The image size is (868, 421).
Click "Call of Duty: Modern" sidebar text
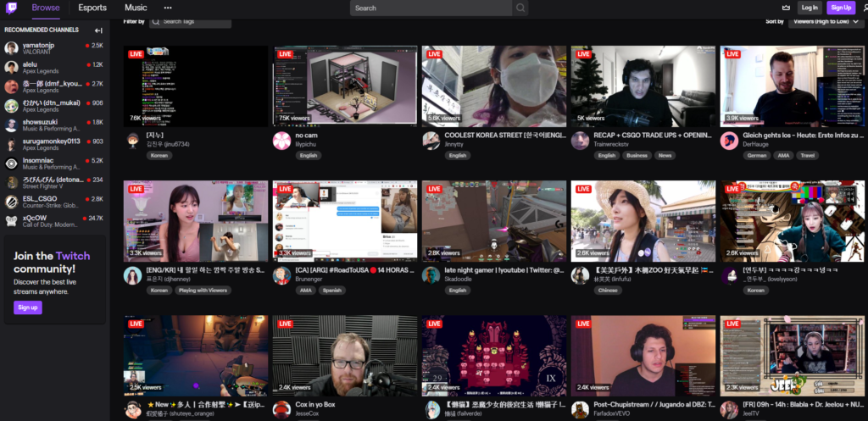pyautogui.click(x=52, y=224)
